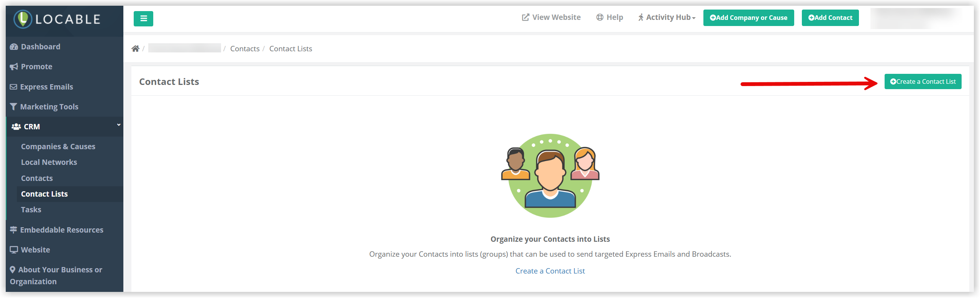Collapse the CRM menu chevron

point(119,125)
